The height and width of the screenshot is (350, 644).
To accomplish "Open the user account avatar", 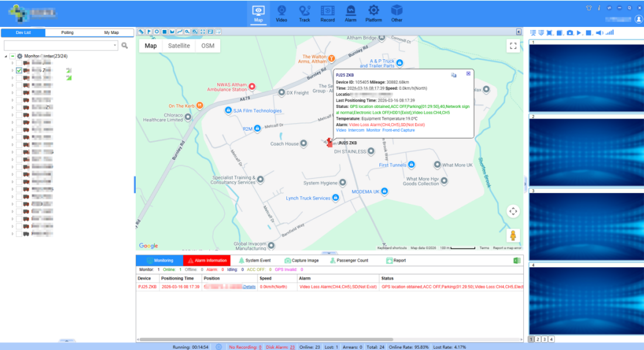I will (x=639, y=19).
